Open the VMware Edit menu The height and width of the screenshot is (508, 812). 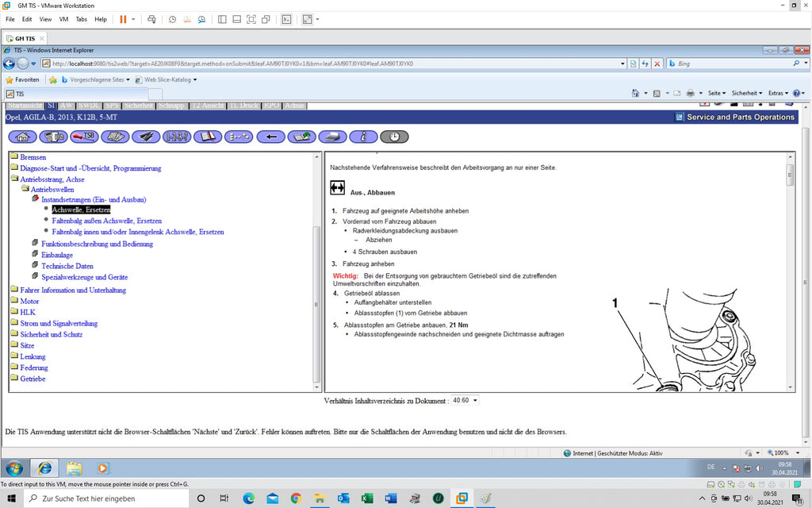pos(27,19)
